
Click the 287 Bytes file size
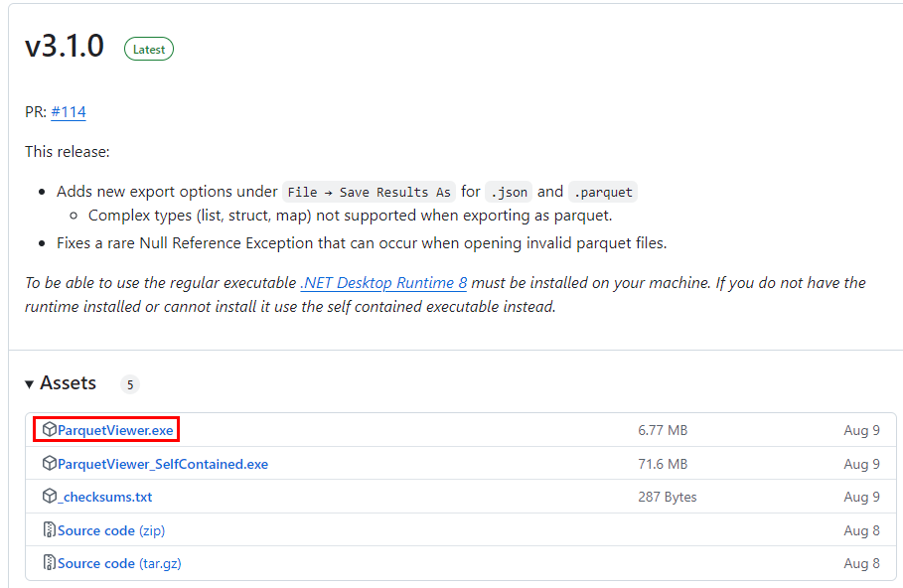[x=667, y=497]
